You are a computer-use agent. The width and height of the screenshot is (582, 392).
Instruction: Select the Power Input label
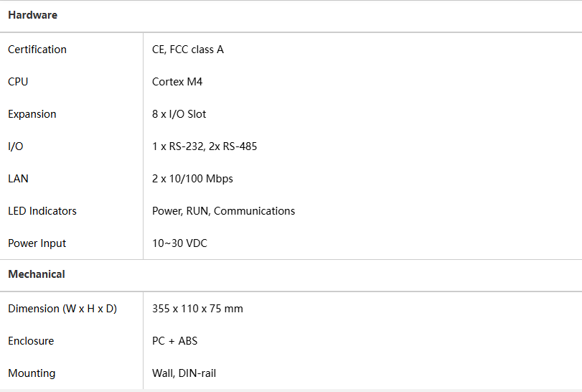[37, 243]
